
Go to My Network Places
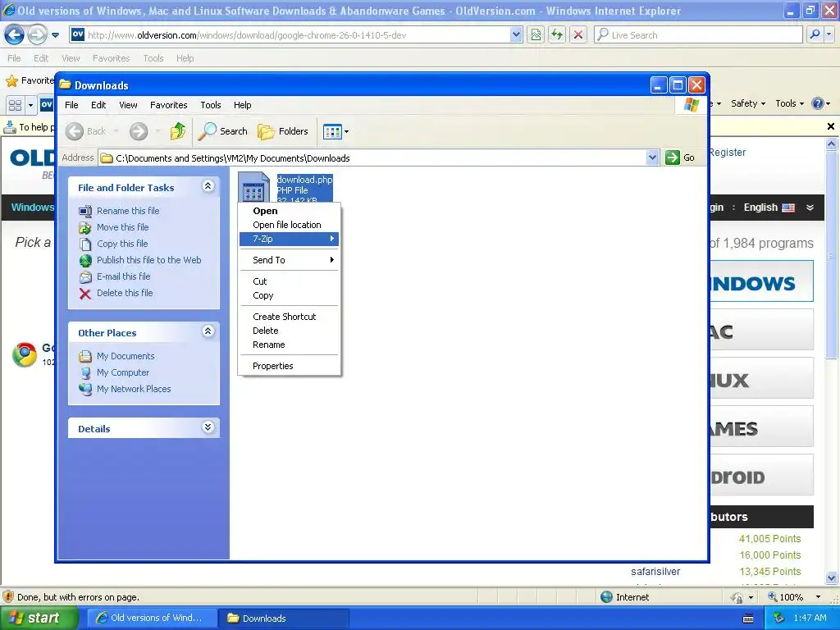tap(125, 389)
